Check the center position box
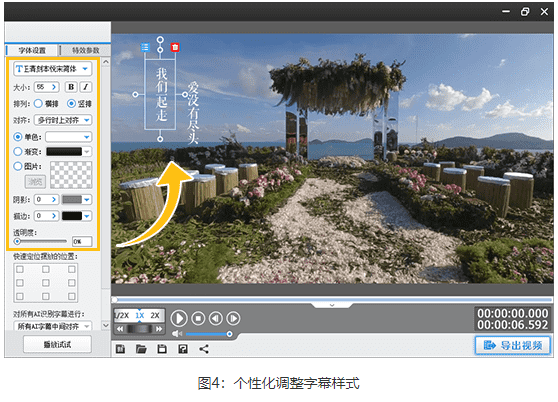Image resolution: width=558 pixels, height=402 pixels. tap(46, 283)
